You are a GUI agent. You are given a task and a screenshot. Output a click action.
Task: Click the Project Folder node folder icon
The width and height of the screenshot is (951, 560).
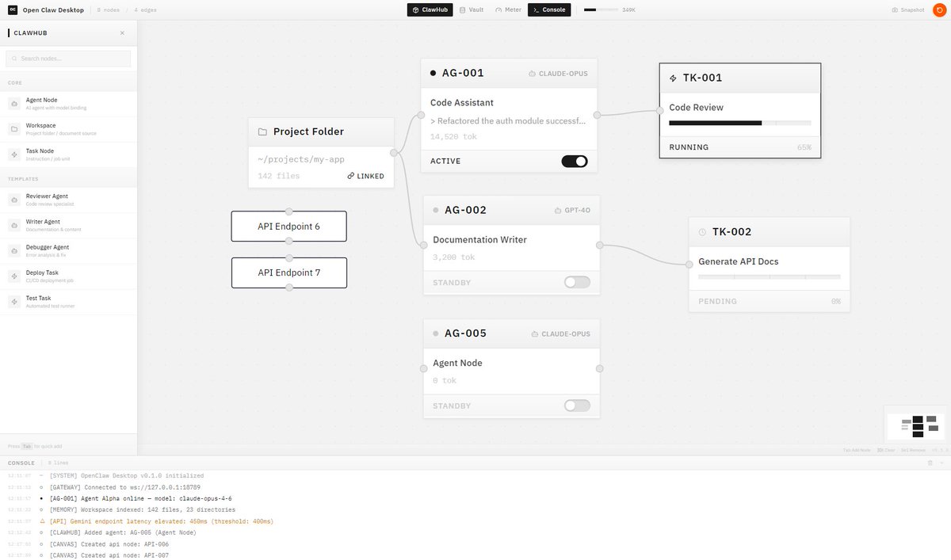coord(262,131)
